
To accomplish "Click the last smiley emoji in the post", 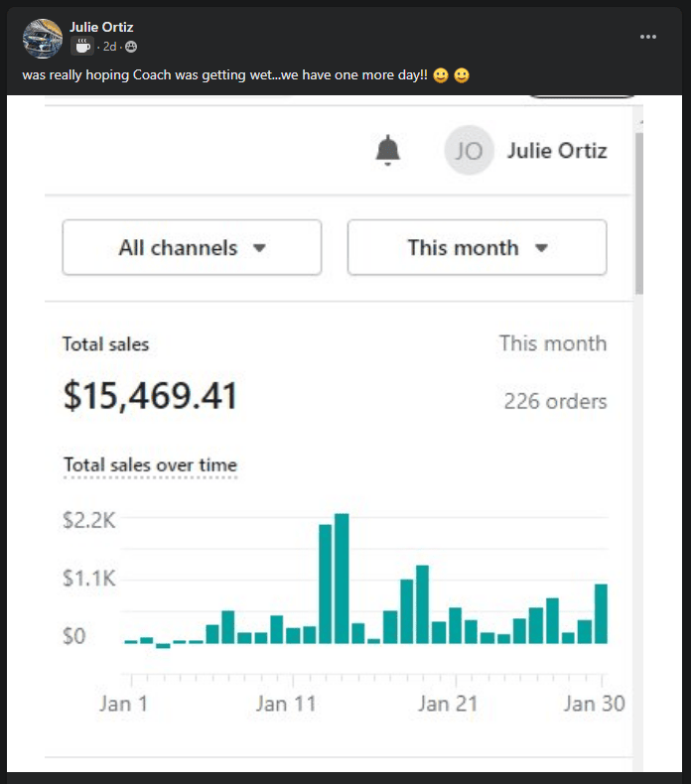I will pos(462,76).
